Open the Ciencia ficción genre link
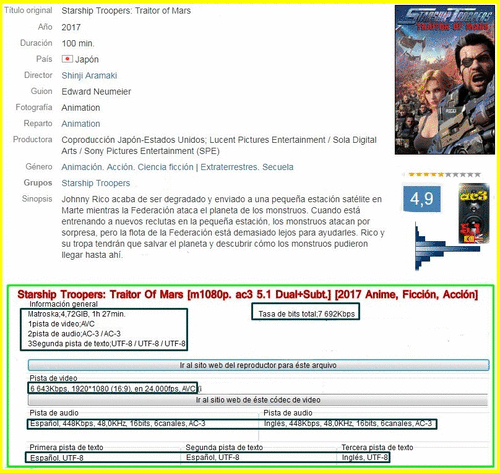Screen dimensions: 500x473 click(165, 167)
